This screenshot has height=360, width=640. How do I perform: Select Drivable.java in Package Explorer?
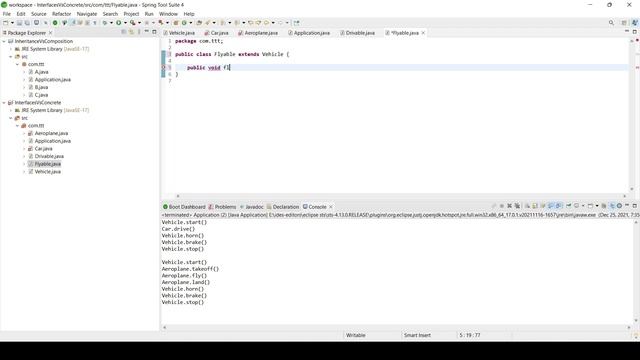(49, 156)
